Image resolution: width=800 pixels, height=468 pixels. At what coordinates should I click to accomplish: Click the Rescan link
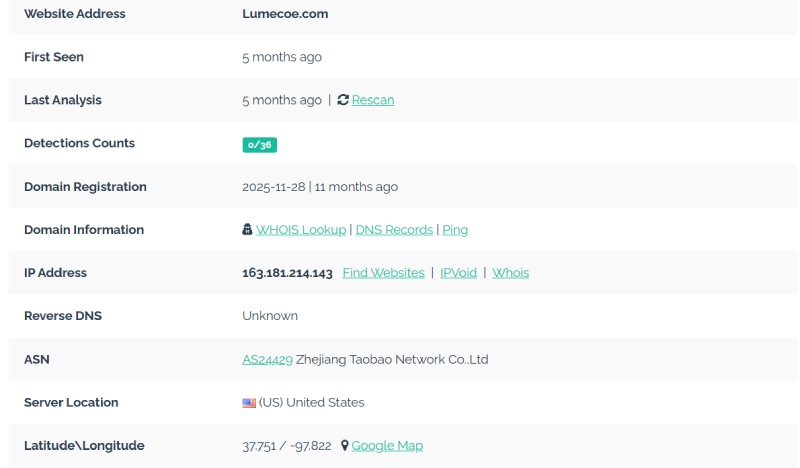tap(373, 100)
